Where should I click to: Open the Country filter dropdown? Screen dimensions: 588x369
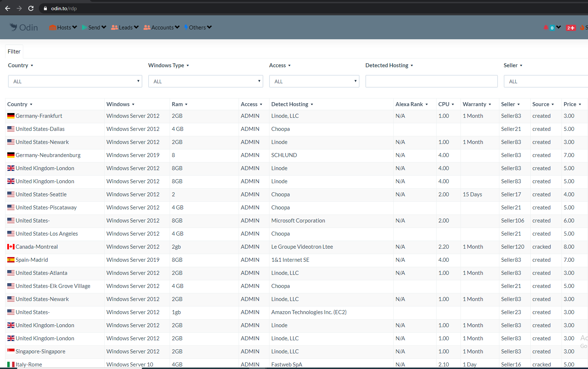pos(75,81)
